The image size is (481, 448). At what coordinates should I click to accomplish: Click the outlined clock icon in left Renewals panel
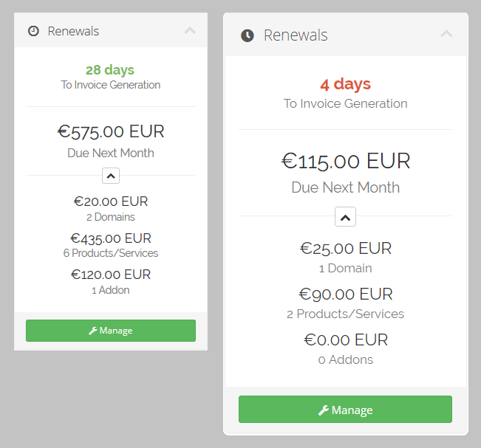[x=33, y=31]
